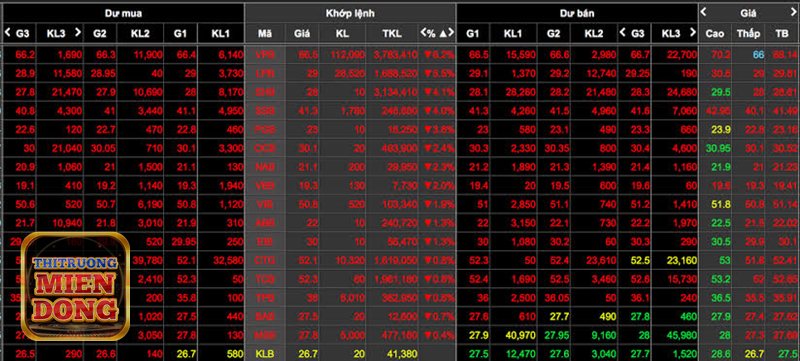Click the right chevron after KL3 in Dư bán
The height and width of the screenshot is (361, 800).
click(692, 33)
